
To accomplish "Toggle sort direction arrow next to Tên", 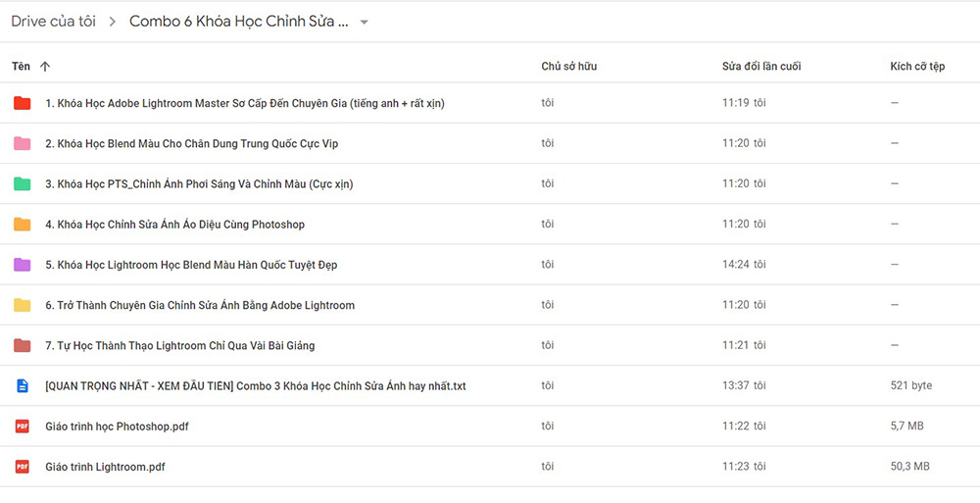I will tap(44, 67).
